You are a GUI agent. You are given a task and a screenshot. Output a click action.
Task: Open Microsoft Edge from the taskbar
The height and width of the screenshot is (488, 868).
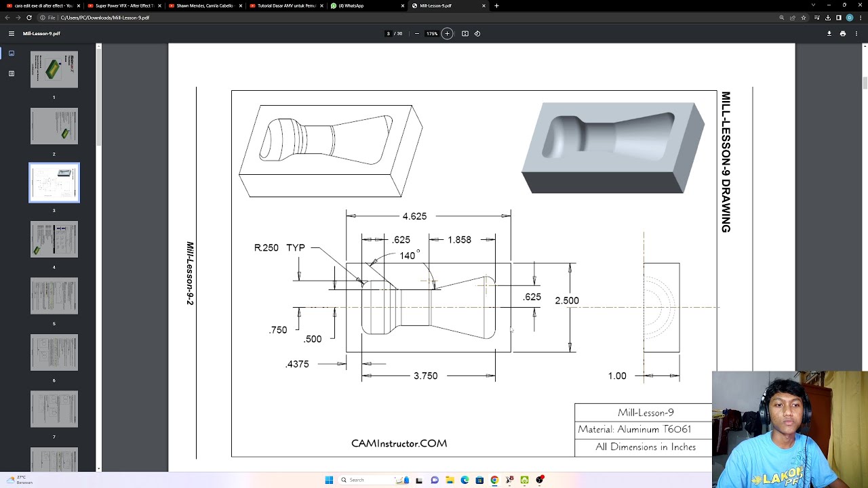click(465, 480)
